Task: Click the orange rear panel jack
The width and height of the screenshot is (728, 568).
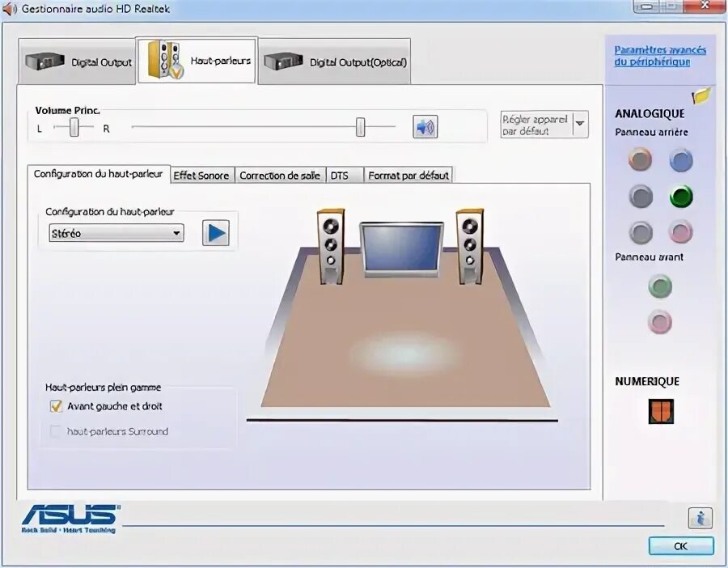Action: (x=641, y=159)
